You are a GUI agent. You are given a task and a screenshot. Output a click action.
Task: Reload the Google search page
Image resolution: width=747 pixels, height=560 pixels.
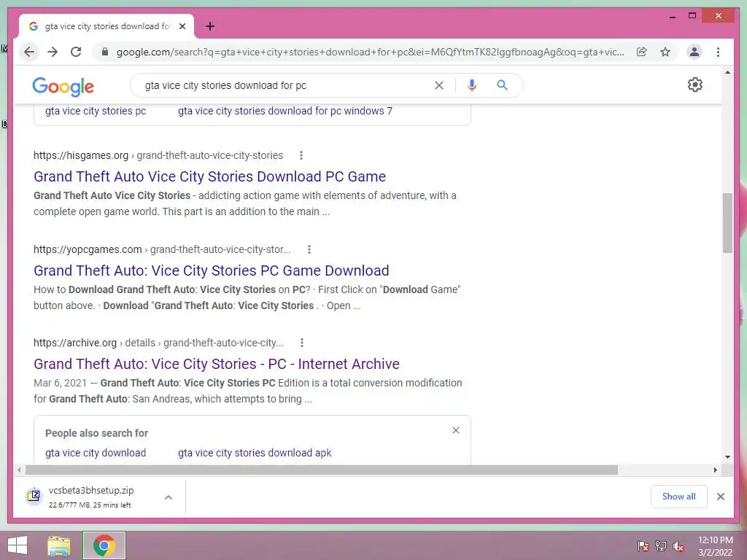point(76,52)
